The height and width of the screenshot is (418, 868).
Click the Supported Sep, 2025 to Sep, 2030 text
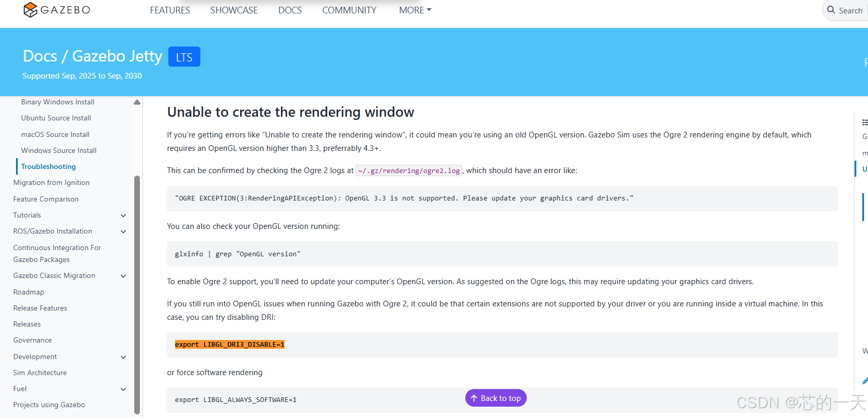click(82, 75)
